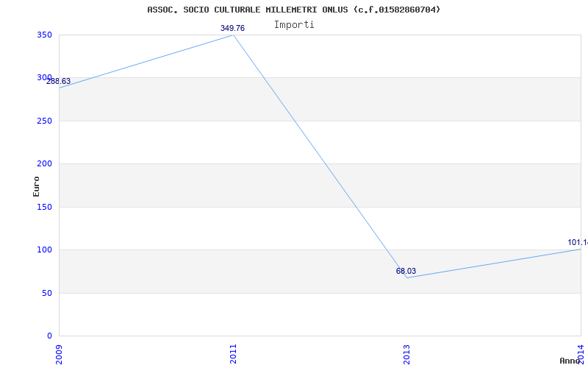Click the 2014 x-axis label
The width and height of the screenshot is (588, 368).
pos(581,354)
